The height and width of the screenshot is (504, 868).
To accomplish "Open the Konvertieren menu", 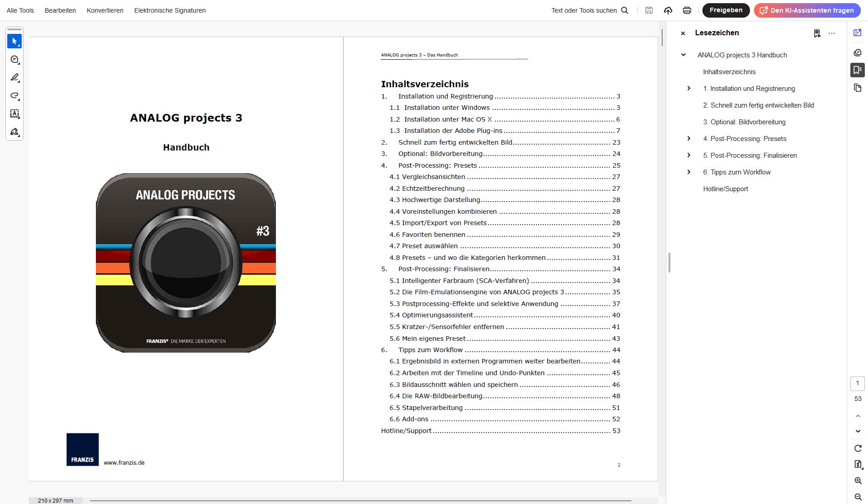I will [x=105, y=10].
